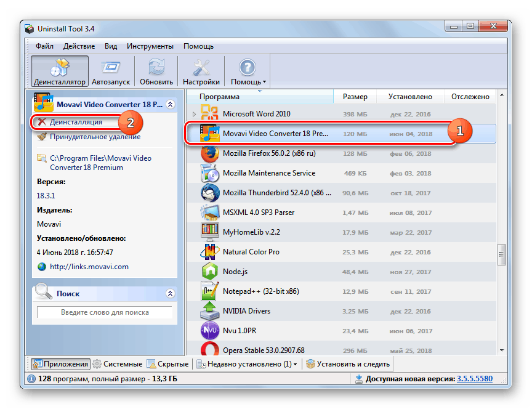This screenshot has width=532, height=409.
Task: Click the search field Введите слово для поиска
Action: point(104,312)
